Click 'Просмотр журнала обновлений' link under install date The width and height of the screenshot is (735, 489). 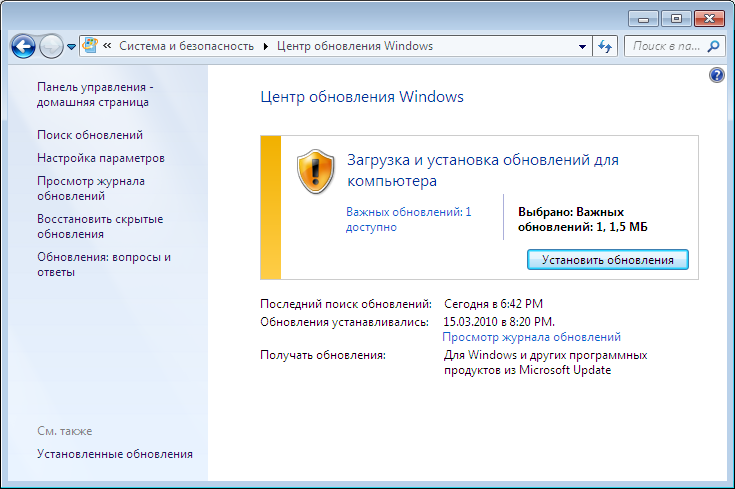pos(532,337)
